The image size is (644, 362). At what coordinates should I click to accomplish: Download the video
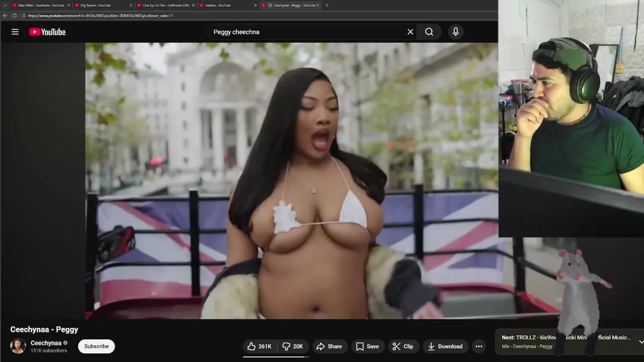pos(445,346)
